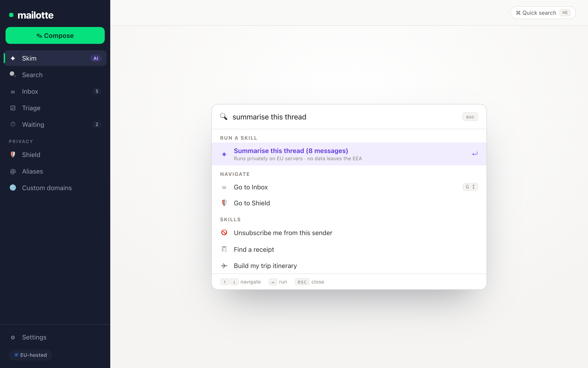The image size is (588, 368).
Task: Click the footer esc close key
Action: pyautogui.click(x=302, y=282)
